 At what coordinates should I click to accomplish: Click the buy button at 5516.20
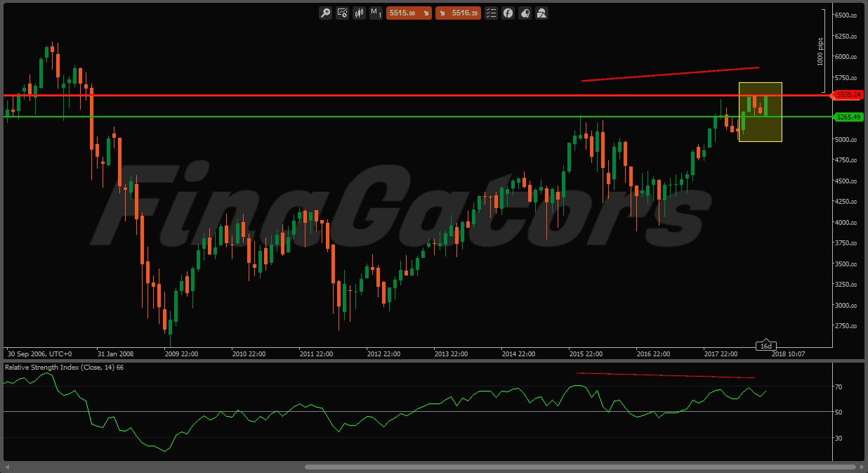(x=458, y=13)
